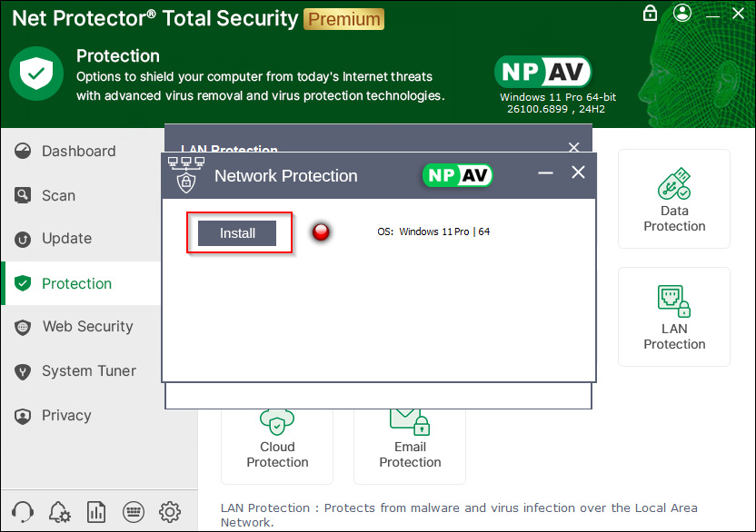
Task: Click the Install button in Network Protection
Action: click(237, 233)
